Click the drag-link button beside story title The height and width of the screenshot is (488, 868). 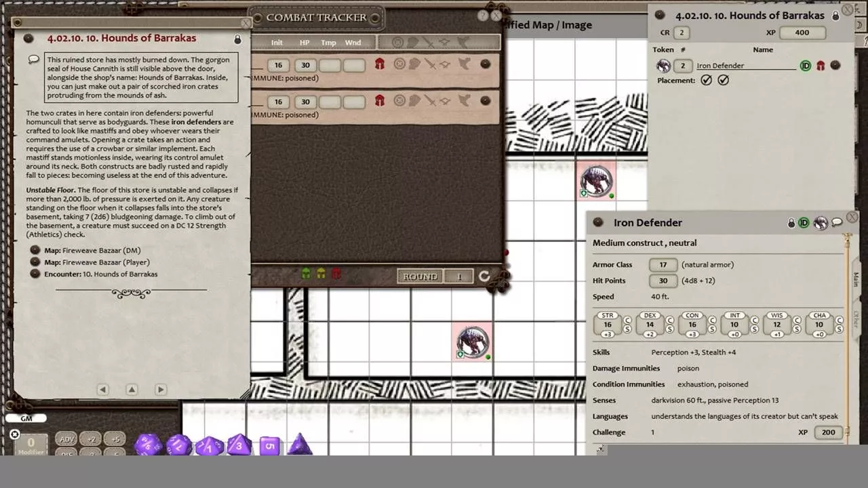coord(28,39)
